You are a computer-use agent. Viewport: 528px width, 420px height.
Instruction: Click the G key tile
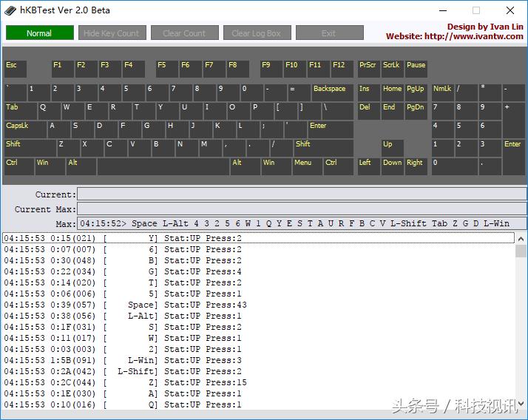[x=153, y=129]
